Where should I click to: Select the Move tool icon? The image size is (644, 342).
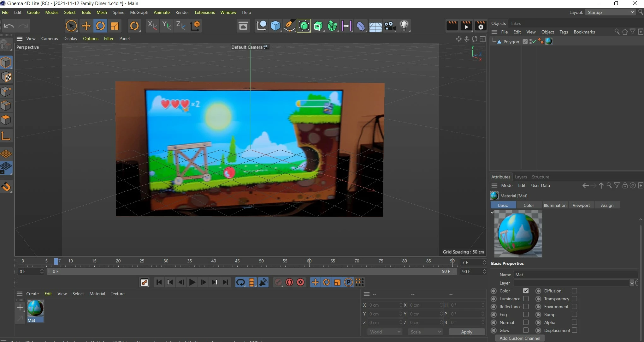click(x=86, y=26)
